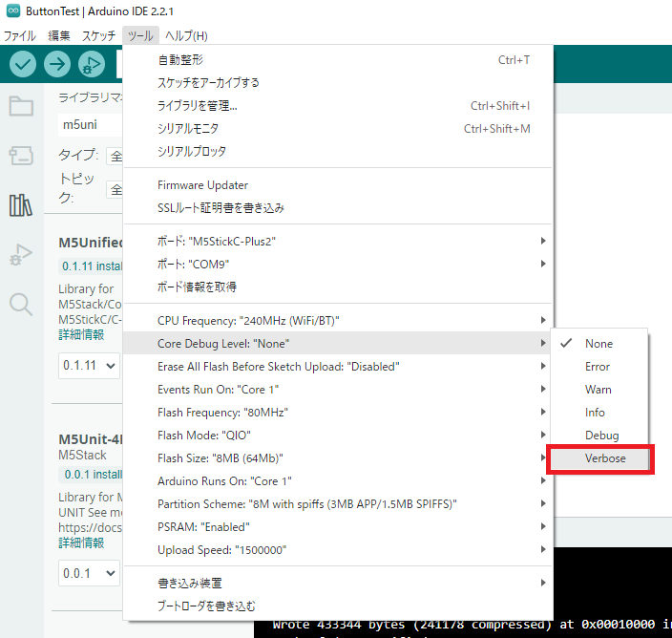Open the Boards Manager sidebar icon
Viewport: 672px width, 638px height.
21,156
